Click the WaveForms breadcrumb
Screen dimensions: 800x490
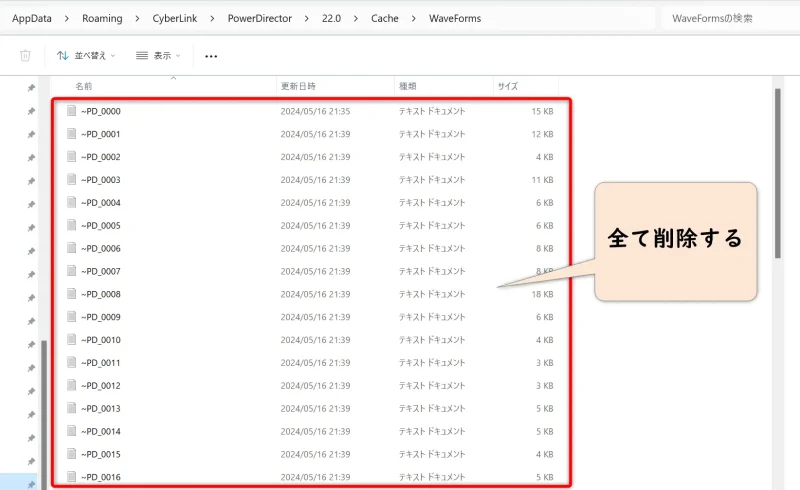coord(455,18)
